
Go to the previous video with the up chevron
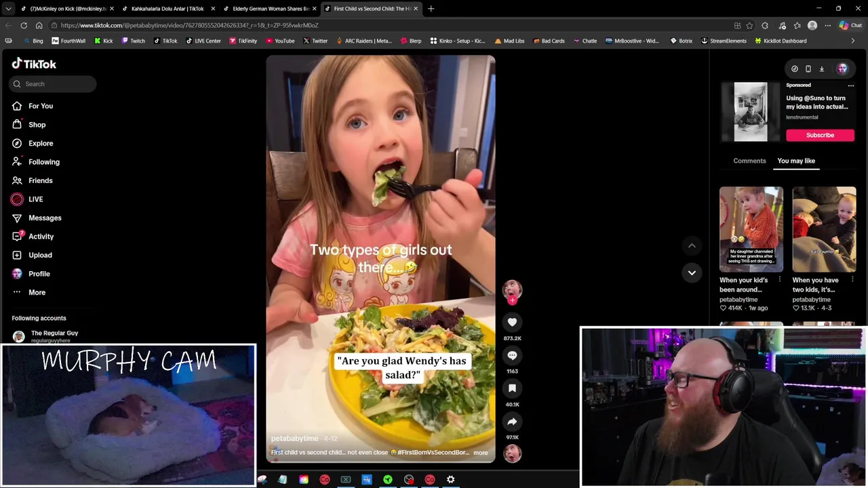[692, 246]
